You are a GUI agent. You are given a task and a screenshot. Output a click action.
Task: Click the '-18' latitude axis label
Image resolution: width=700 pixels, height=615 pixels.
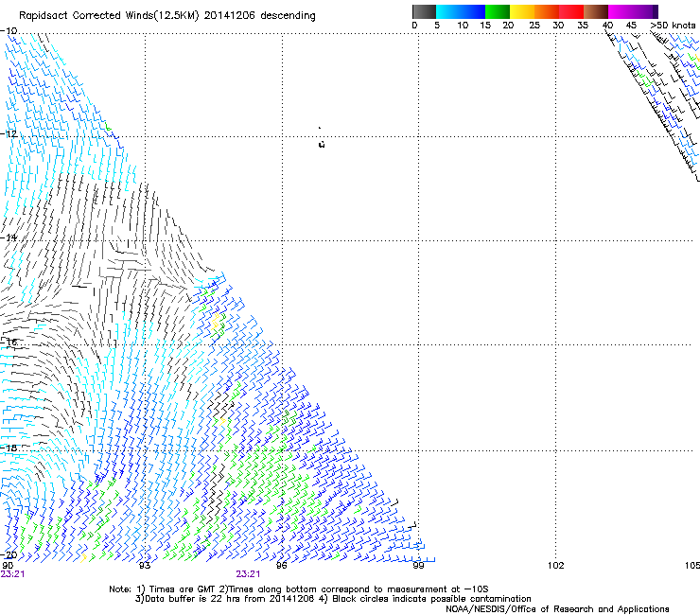click(9, 448)
